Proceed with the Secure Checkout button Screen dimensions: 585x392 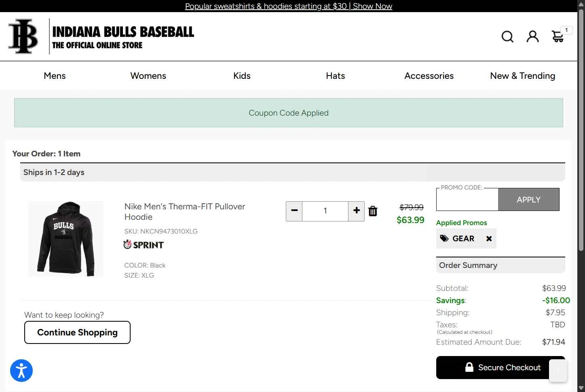pos(501,367)
